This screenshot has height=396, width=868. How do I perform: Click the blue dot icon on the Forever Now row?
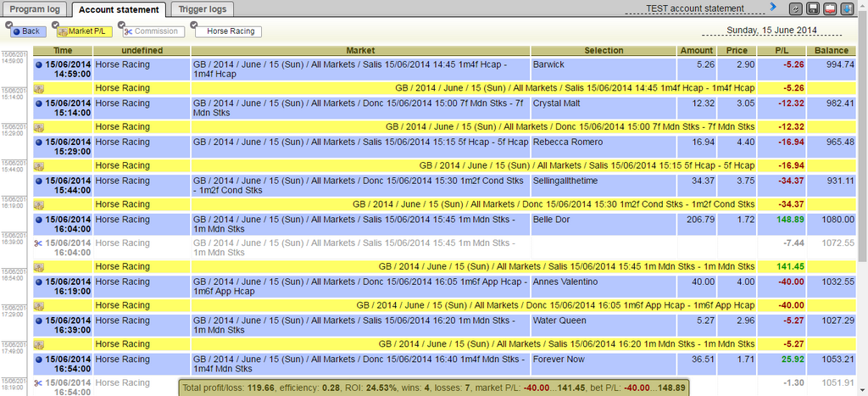coord(38,360)
